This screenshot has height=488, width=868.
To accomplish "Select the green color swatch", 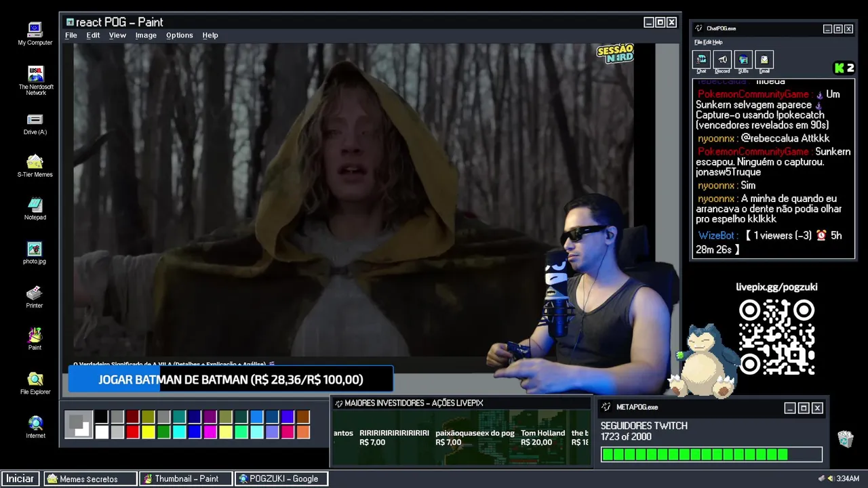I will (163, 432).
